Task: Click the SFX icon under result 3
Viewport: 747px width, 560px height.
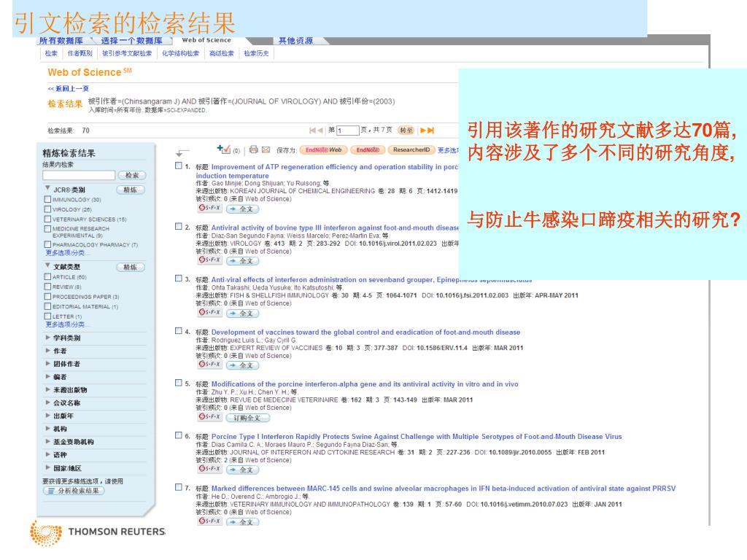Action: (209, 312)
